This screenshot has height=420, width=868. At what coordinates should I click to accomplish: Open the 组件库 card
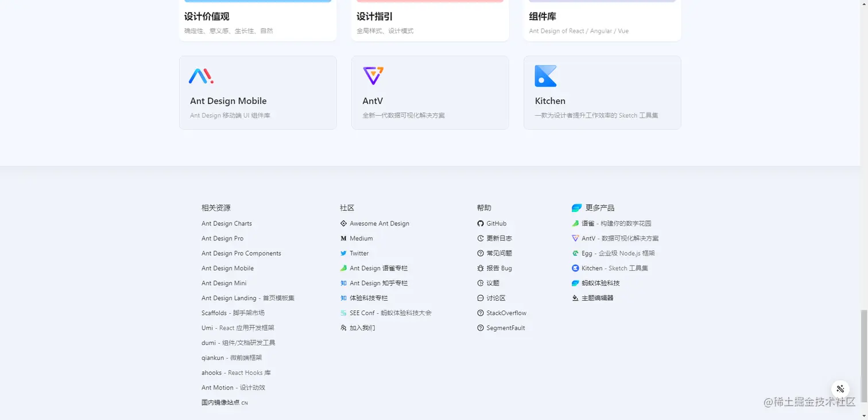[x=602, y=20]
